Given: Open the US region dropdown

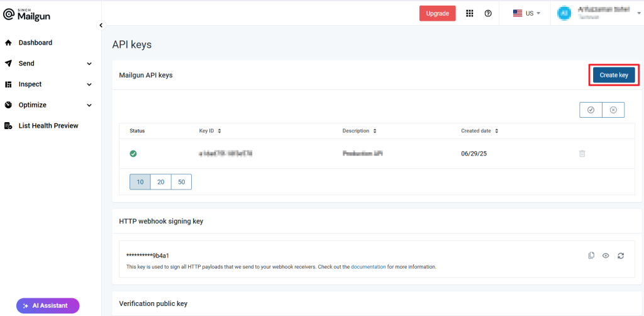Looking at the screenshot, I should 526,13.
